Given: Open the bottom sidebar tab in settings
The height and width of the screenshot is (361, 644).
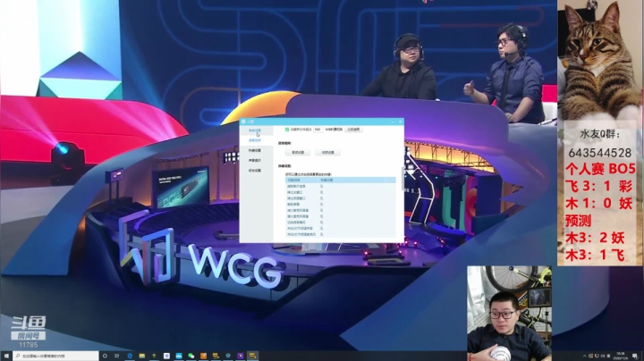Looking at the screenshot, I should pos(255,171).
